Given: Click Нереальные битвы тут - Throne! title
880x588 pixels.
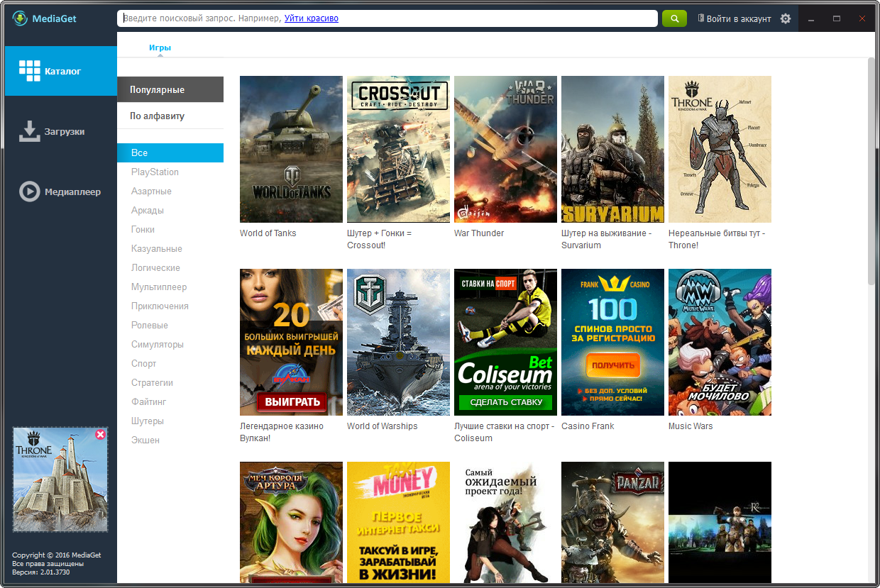Looking at the screenshot, I should 717,239.
